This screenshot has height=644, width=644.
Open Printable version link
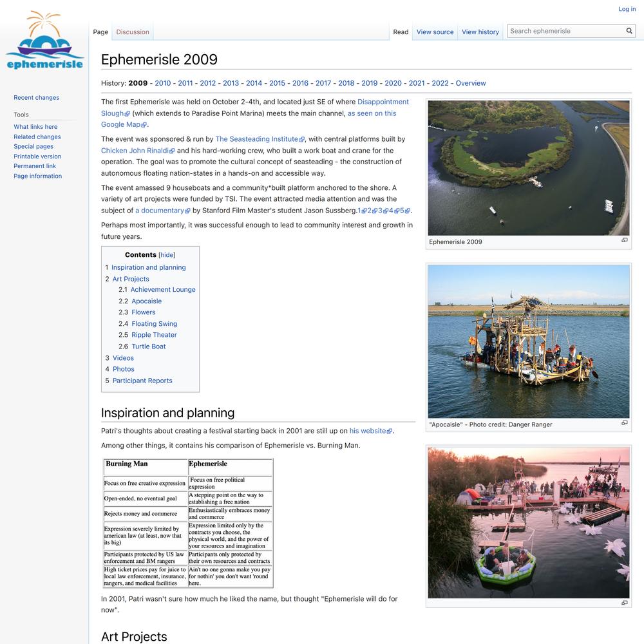point(37,156)
